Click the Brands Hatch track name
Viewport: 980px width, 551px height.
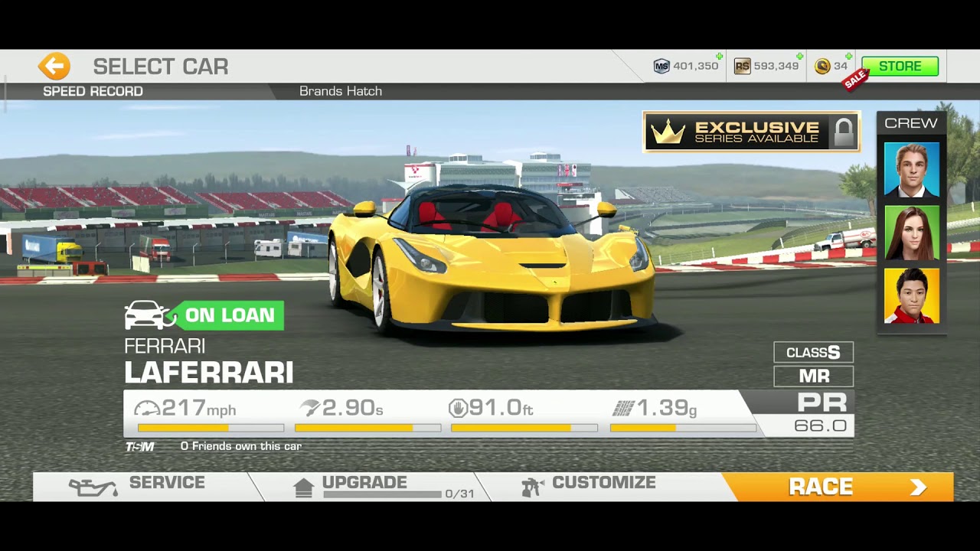pyautogui.click(x=341, y=91)
